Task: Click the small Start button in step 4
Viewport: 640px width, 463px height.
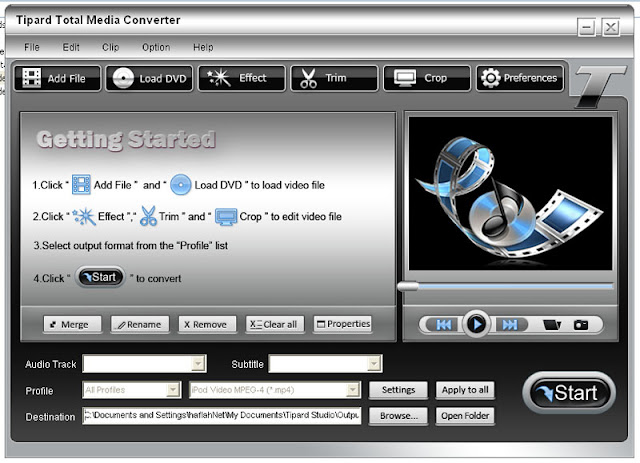Action: 100,278
